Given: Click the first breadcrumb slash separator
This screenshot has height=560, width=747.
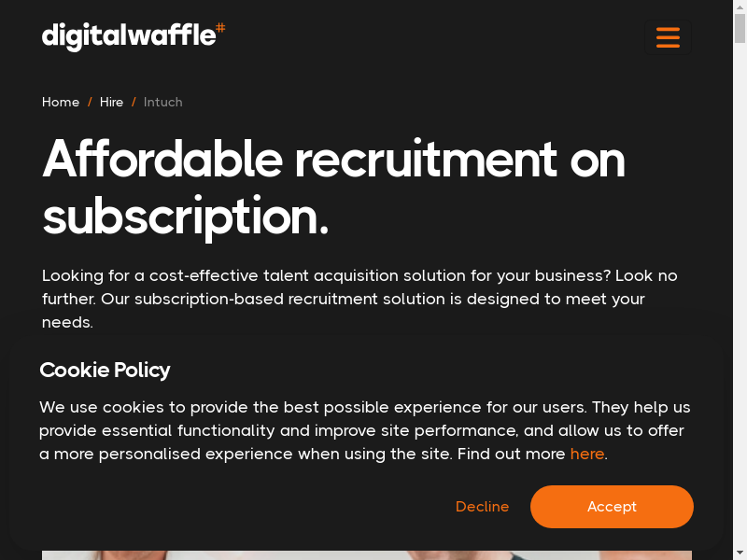Looking at the screenshot, I should pos(90,102).
